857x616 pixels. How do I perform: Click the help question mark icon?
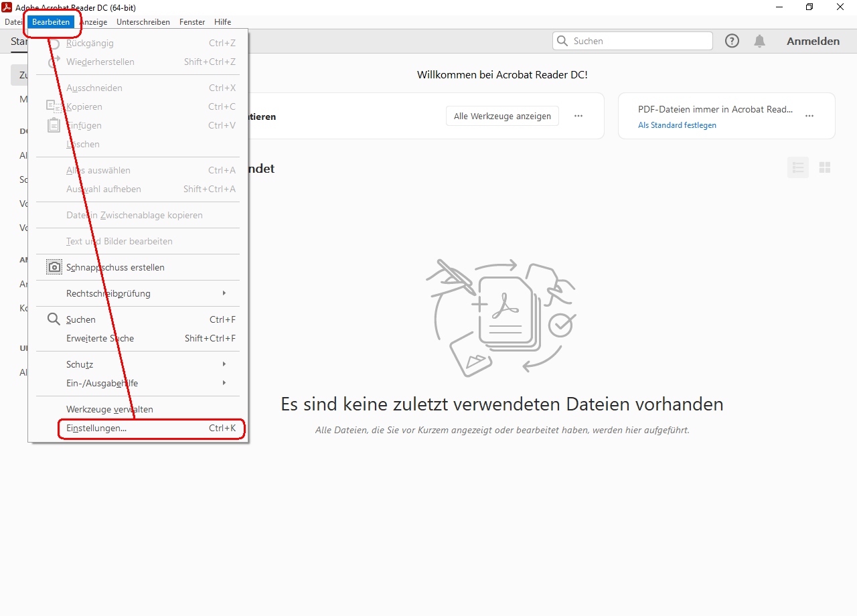tap(732, 41)
